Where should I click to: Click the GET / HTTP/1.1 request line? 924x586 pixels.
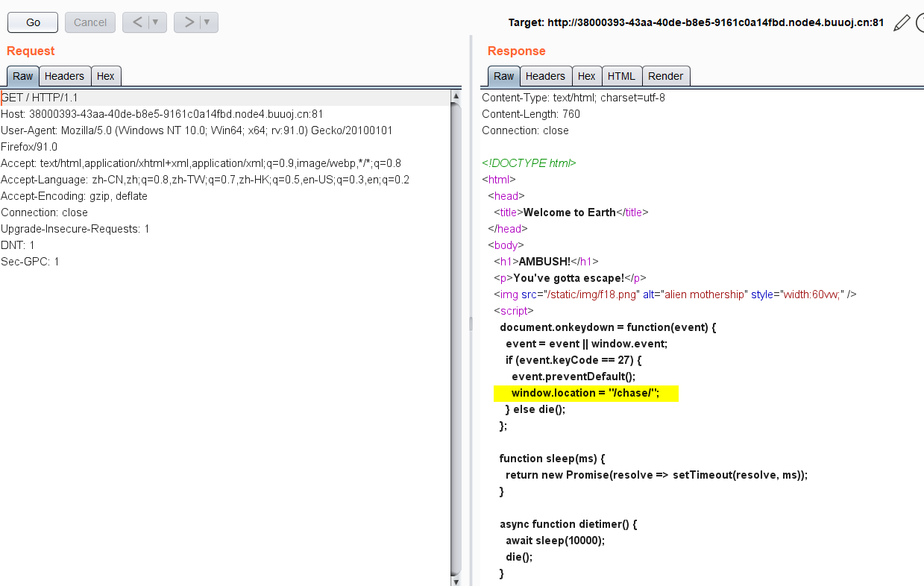(40, 98)
